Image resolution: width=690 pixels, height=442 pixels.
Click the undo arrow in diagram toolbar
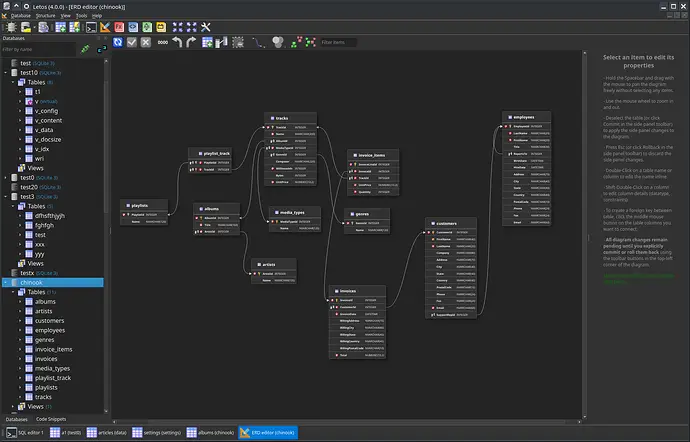click(x=177, y=42)
